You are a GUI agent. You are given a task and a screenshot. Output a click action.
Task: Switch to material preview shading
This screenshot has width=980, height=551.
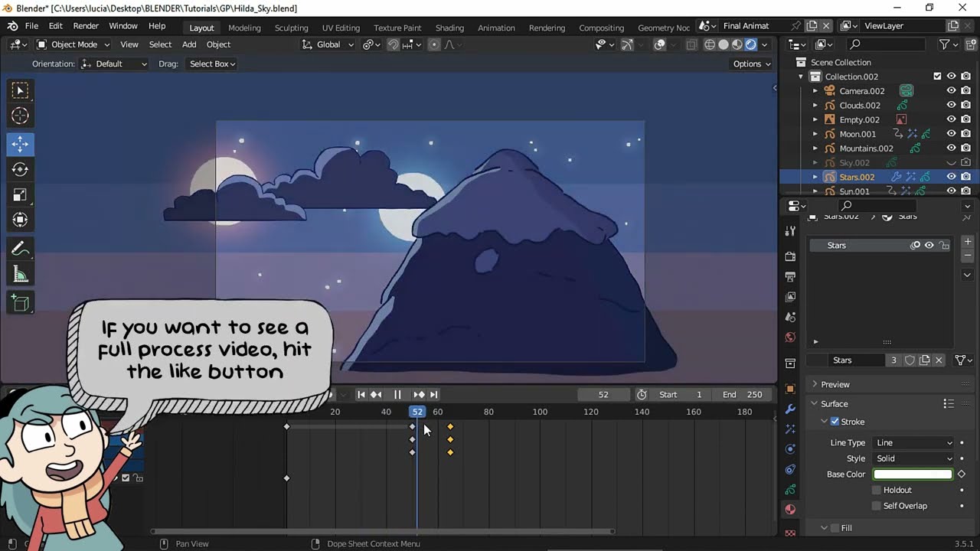737,44
